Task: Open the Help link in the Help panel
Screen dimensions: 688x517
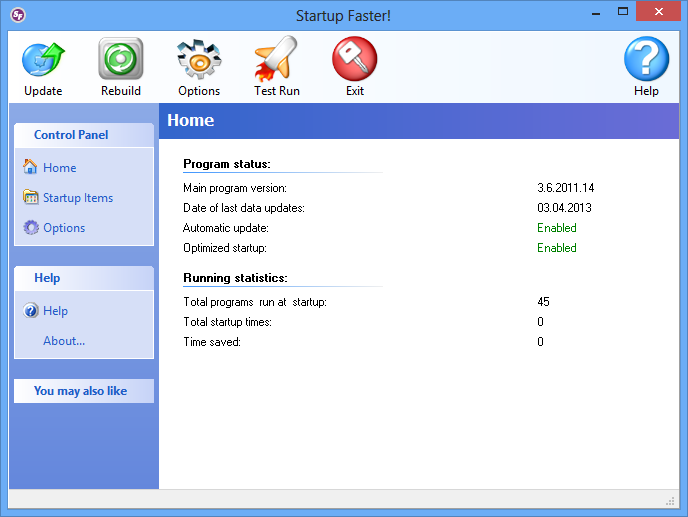Action: pyautogui.click(x=55, y=311)
